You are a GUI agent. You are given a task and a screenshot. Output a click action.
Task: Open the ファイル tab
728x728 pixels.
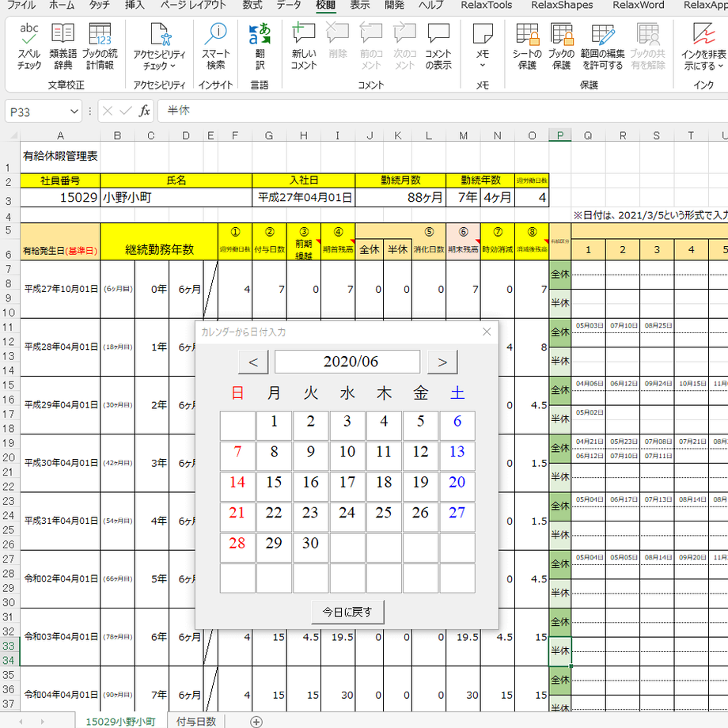(21, 5)
